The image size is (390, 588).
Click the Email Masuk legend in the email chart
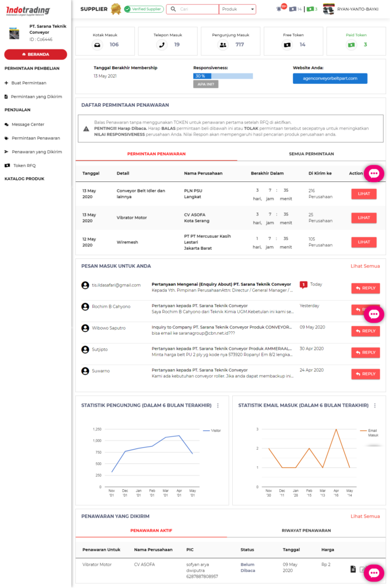coord(369,433)
